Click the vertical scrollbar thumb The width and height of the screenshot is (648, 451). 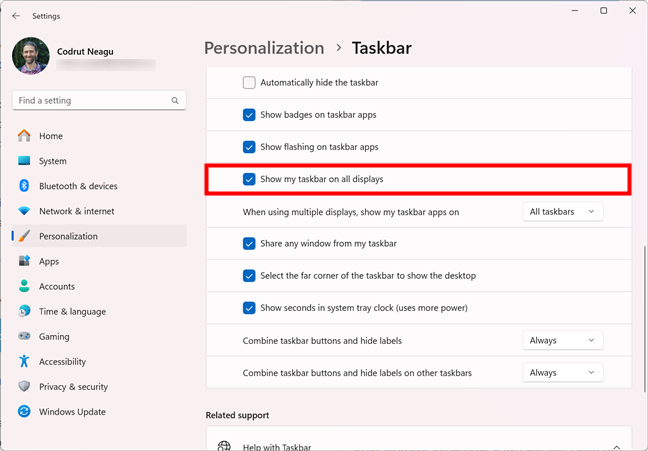pos(645,319)
